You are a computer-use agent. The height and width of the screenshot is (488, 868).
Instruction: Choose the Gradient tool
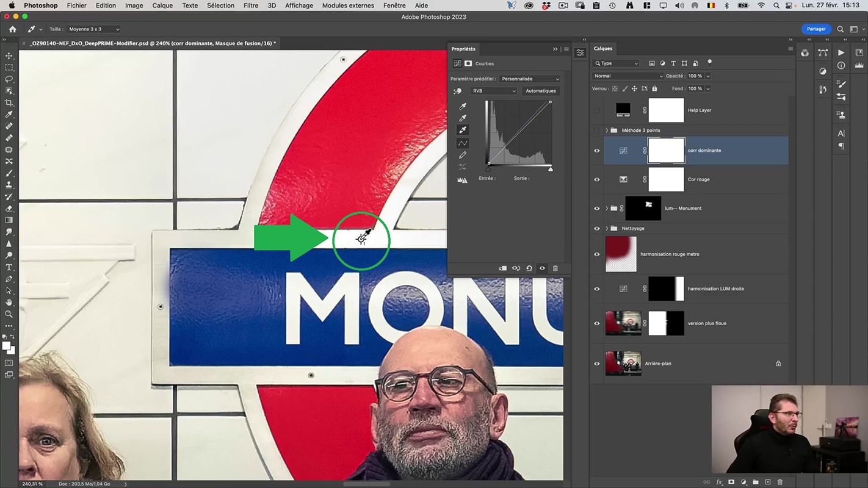coord(9,220)
